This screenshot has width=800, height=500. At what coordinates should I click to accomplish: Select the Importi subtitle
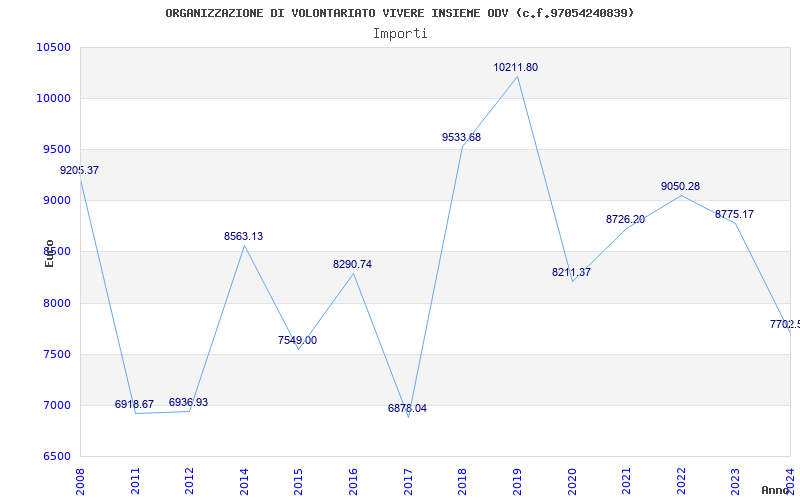click(x=400, y=34)
